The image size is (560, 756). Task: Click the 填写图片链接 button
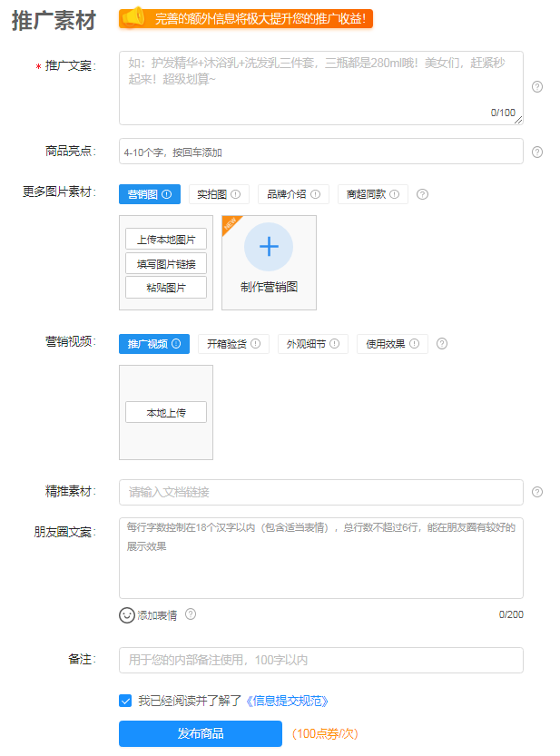(166, 263)
